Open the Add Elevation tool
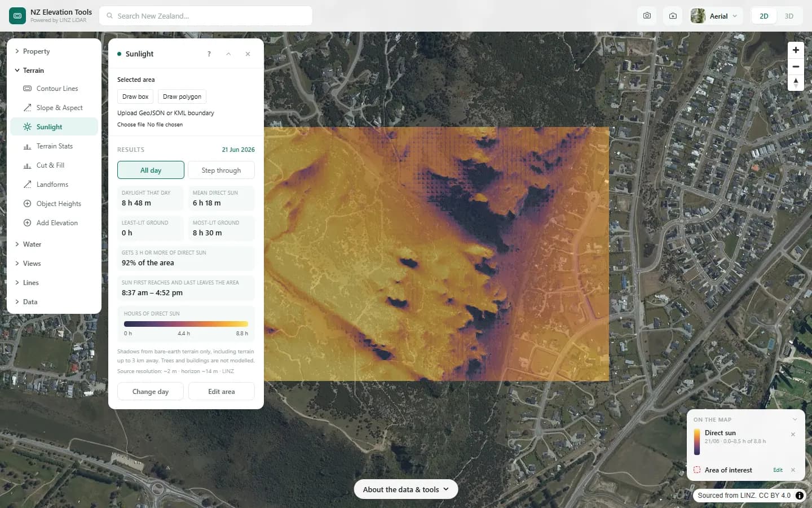 [54, 223]
